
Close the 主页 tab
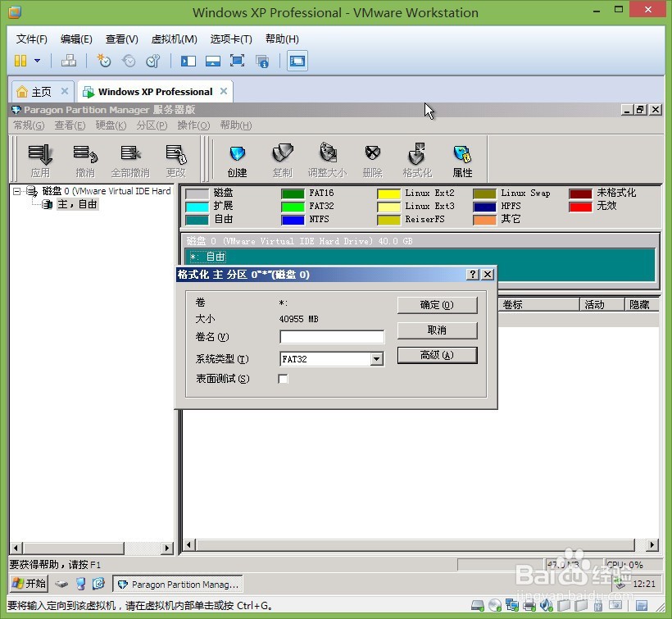tap(65, 91)
